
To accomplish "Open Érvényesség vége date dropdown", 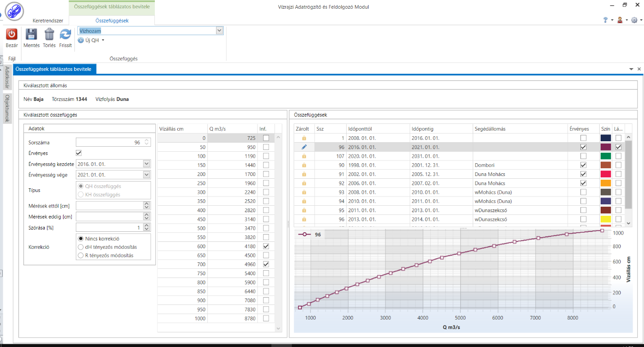I will coord(146,175).
